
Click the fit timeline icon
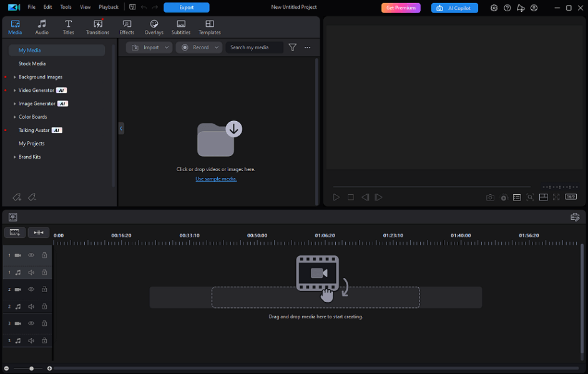pyautogui.click(x=39, y=232)
